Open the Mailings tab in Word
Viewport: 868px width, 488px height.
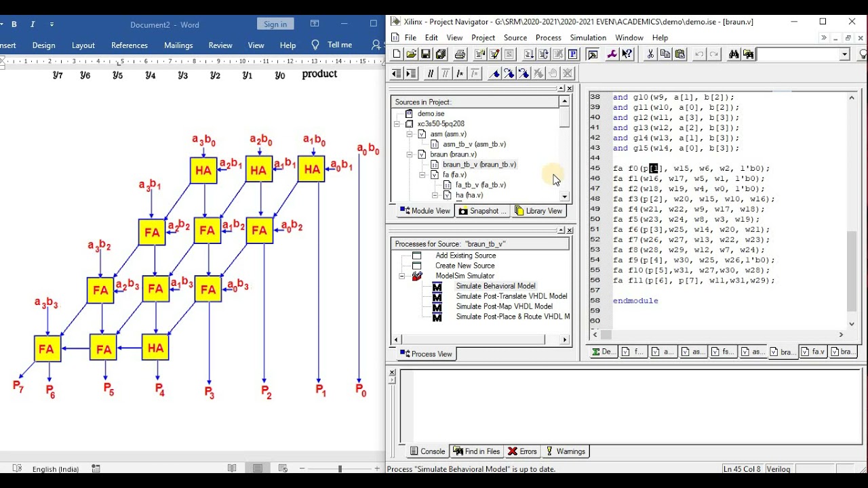[x=178, y=45]
